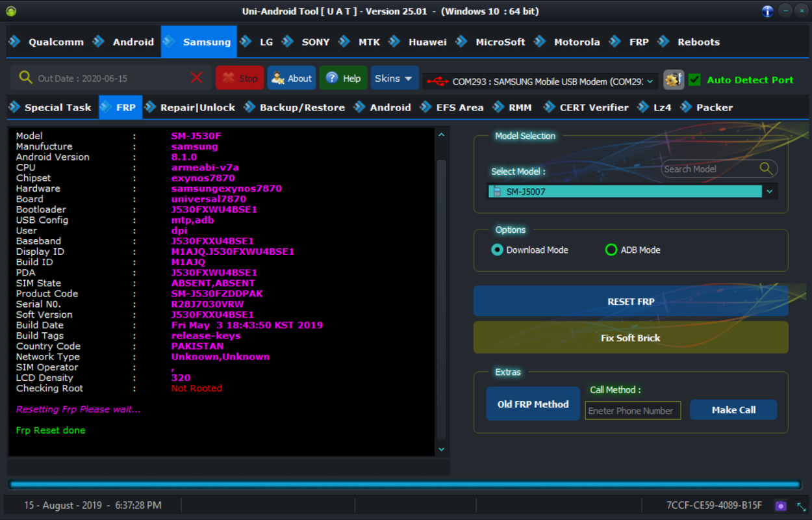The width and height of the screenshot is (812, 520).
Task: Click the serial number R28J7030VRW
Action: point(207,304)
